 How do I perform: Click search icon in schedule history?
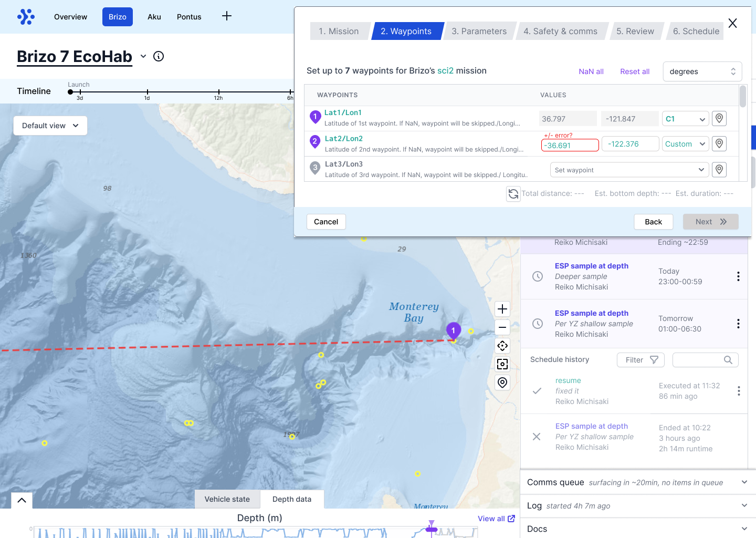click(x=728, y=360)
